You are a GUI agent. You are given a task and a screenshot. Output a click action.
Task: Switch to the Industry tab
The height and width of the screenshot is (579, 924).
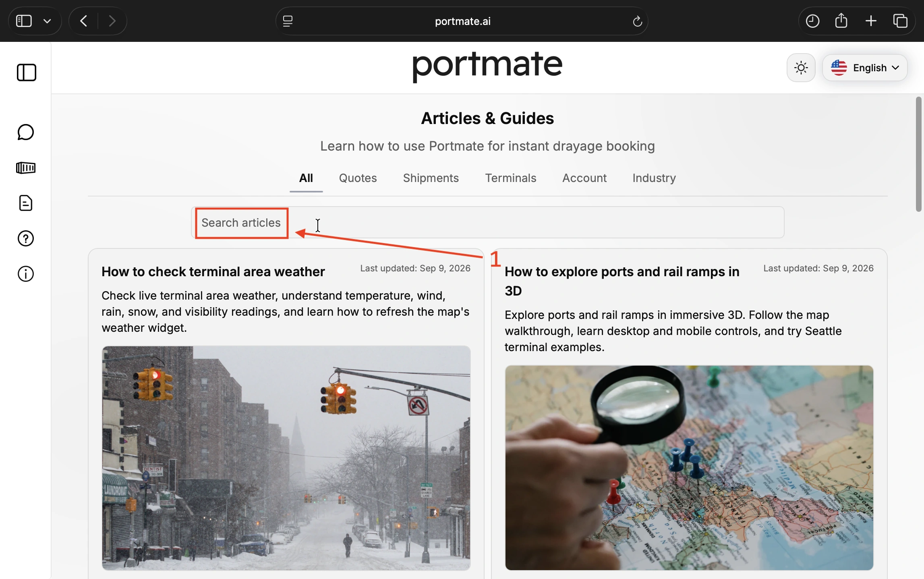pos(654,178)
